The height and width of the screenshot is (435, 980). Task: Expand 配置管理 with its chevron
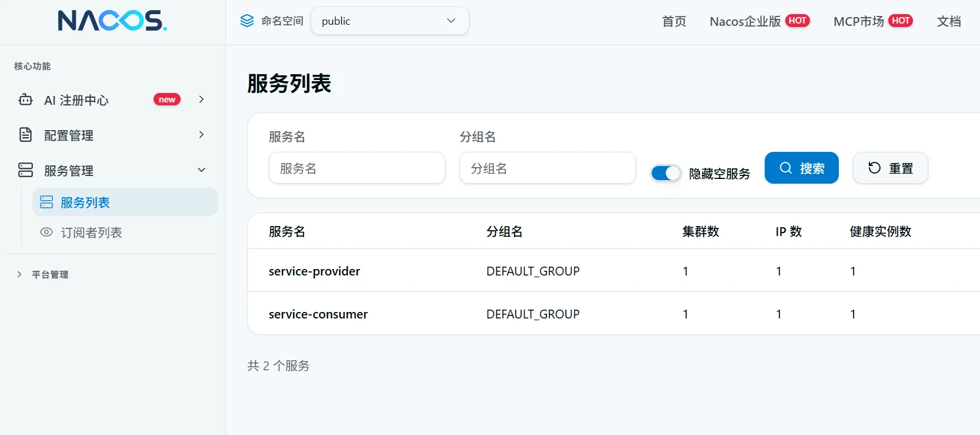201,135
